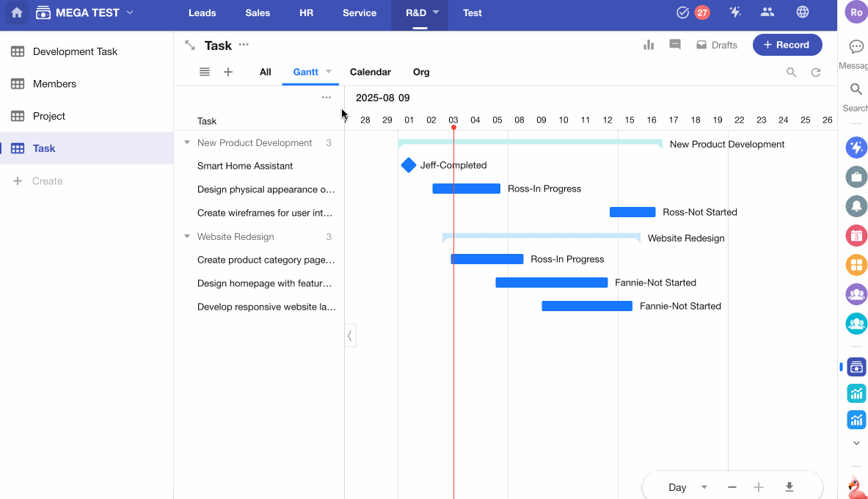Collapse the task list panel handle
Screen dimensions: 868x499
pyautogui.click(x=350, y=335)
